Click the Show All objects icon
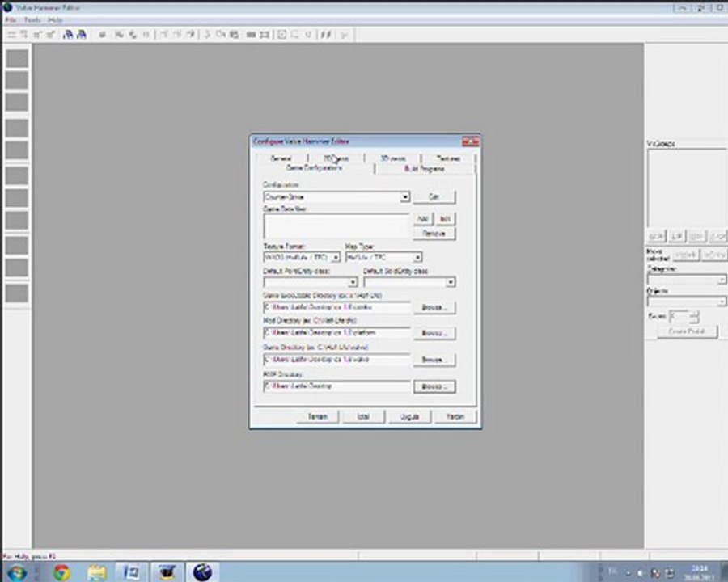 point(191,34)
